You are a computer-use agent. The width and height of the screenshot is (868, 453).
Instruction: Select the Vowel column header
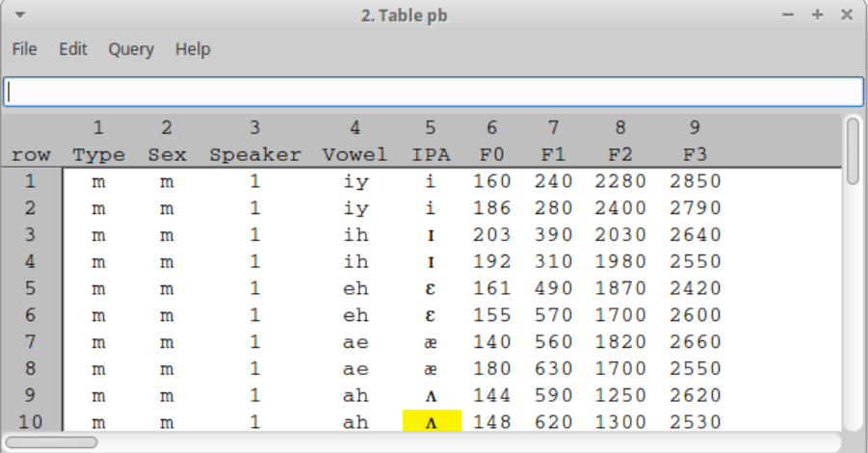355,154
